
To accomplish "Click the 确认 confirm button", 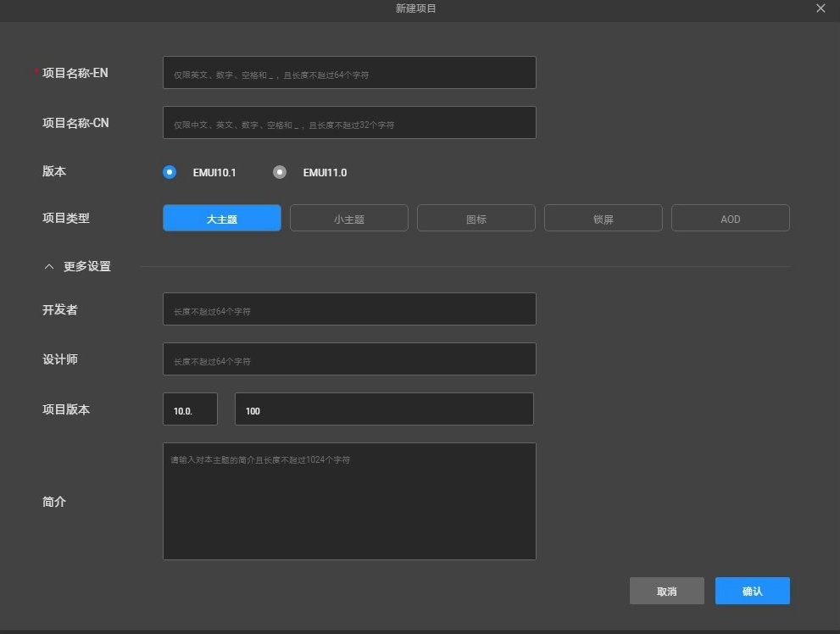I will click(752, 591).
